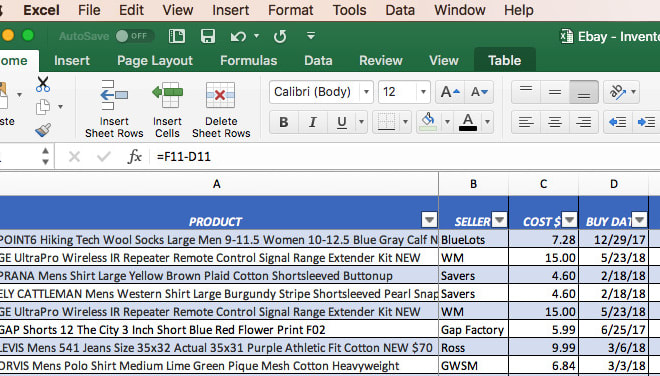The height and width of the screenshot is (376, 660).
Task: Open the Copy options dropdown arrow
Action: [61, 107]
